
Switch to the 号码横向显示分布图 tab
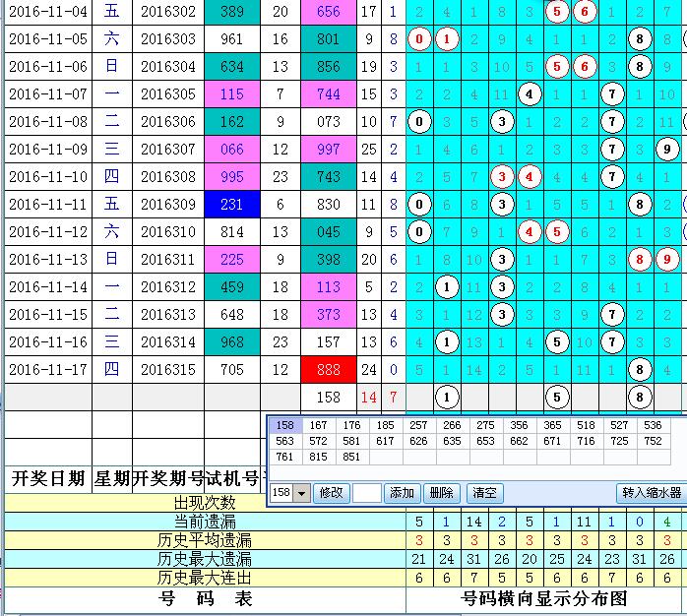(544, 598)
